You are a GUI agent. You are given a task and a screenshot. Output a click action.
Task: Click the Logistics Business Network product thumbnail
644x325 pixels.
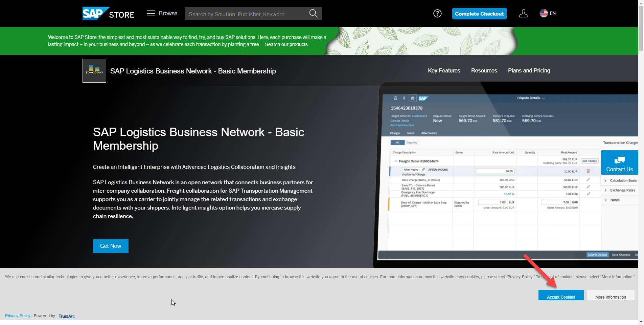[x=94, y=71]
